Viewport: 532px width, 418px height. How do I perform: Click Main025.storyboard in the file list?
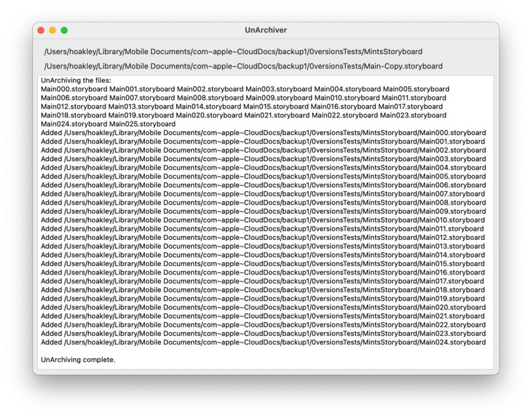(142, 124)
